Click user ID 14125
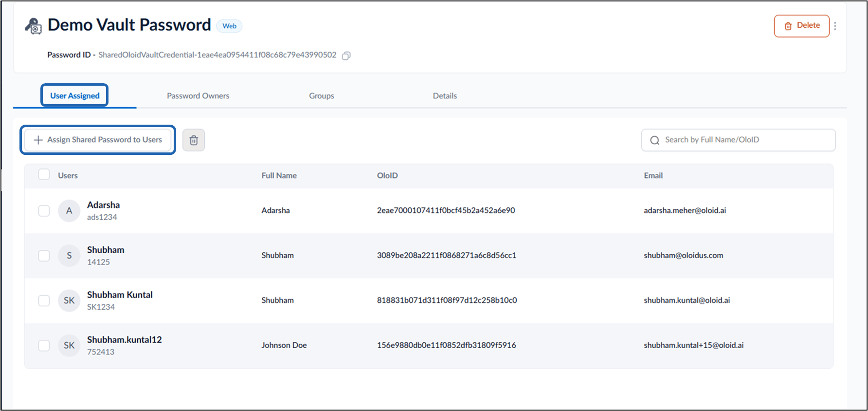Viewport: 868px width, 411px height. (98, 262)
